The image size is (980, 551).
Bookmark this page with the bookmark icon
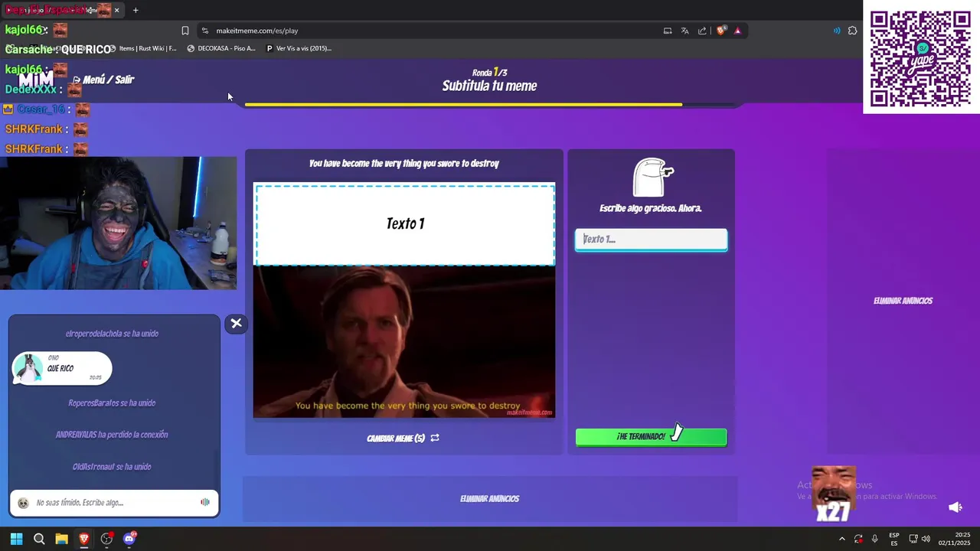pyautogui.click(x=185, y=31)
